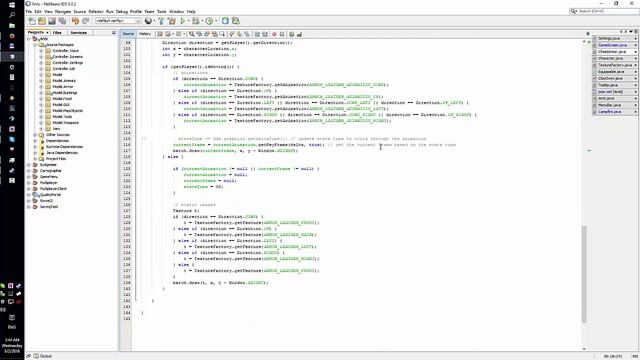Select the Source editor view
The width and height of the screenshot is (640, 360).
[x=128, y=34]
